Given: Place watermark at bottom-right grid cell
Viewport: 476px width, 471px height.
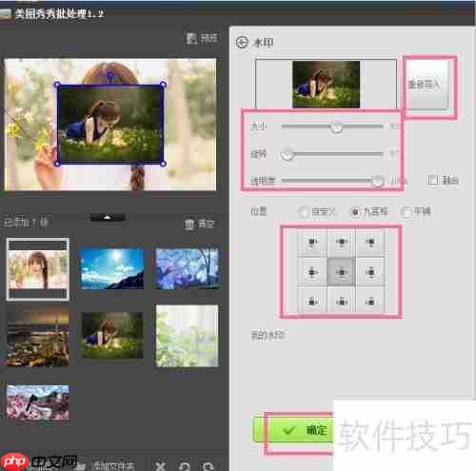Looking at the screenshot, I should point(370,301).
